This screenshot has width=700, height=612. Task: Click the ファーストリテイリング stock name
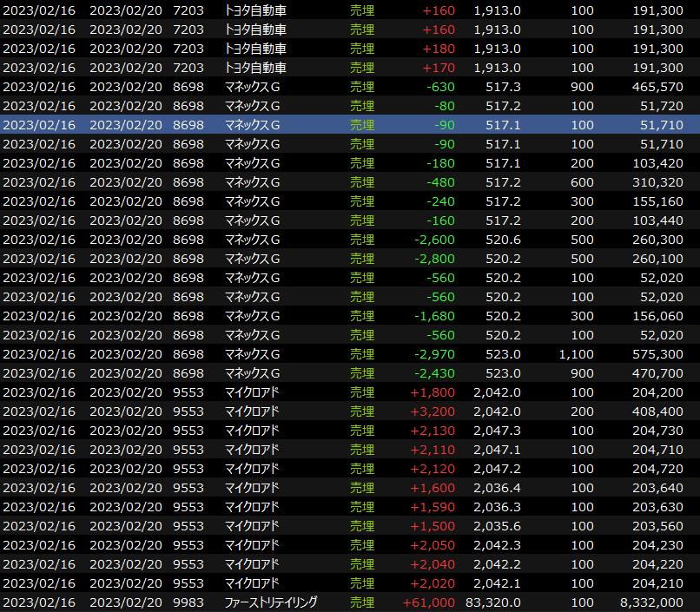pos(271,602)
